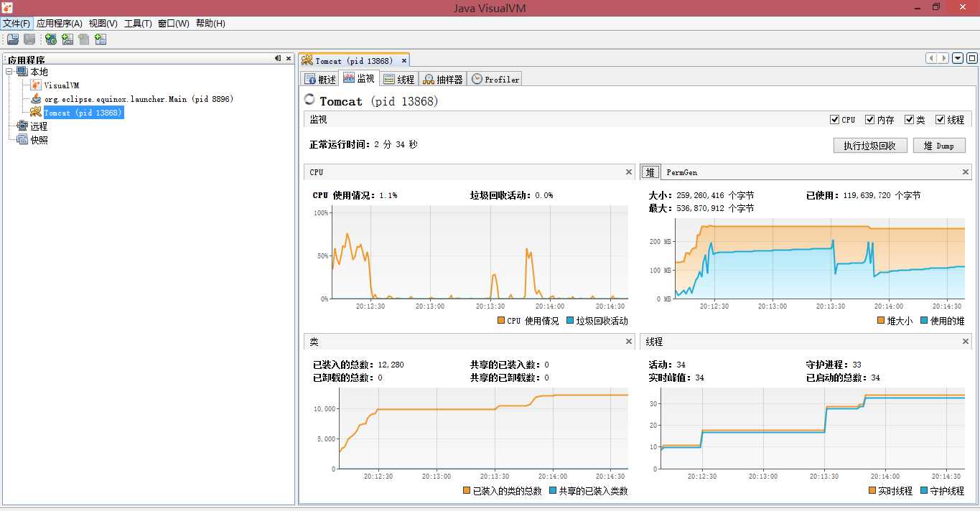Click Add Remote Host toolbar icon
The image size is (980, 511).
click(x=51, y=39)
